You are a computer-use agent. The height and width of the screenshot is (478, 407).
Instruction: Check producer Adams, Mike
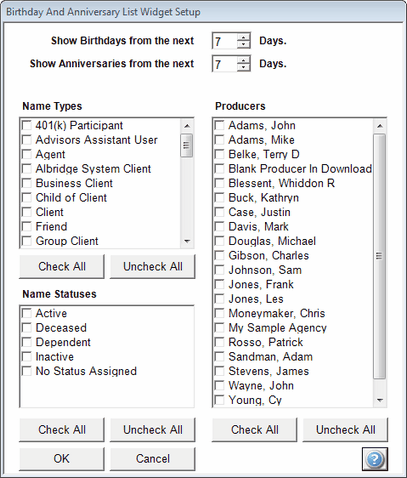(x=219, y=140)
